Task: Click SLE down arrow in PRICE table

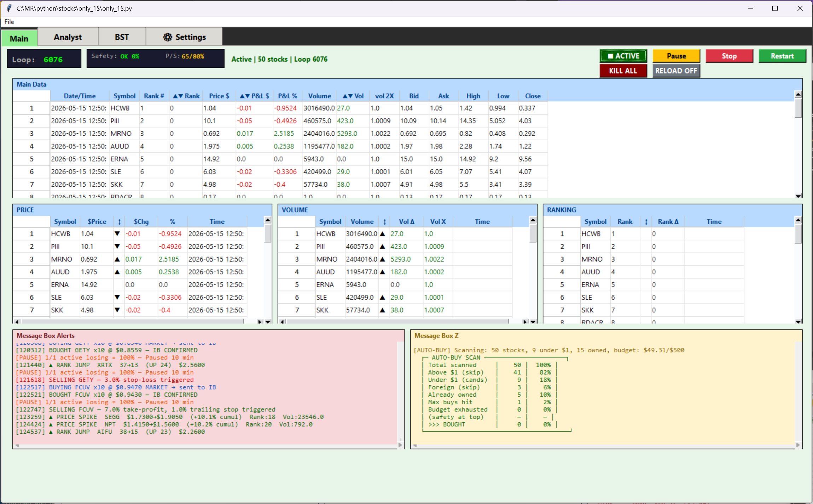Action: click(x=117, y=297)
